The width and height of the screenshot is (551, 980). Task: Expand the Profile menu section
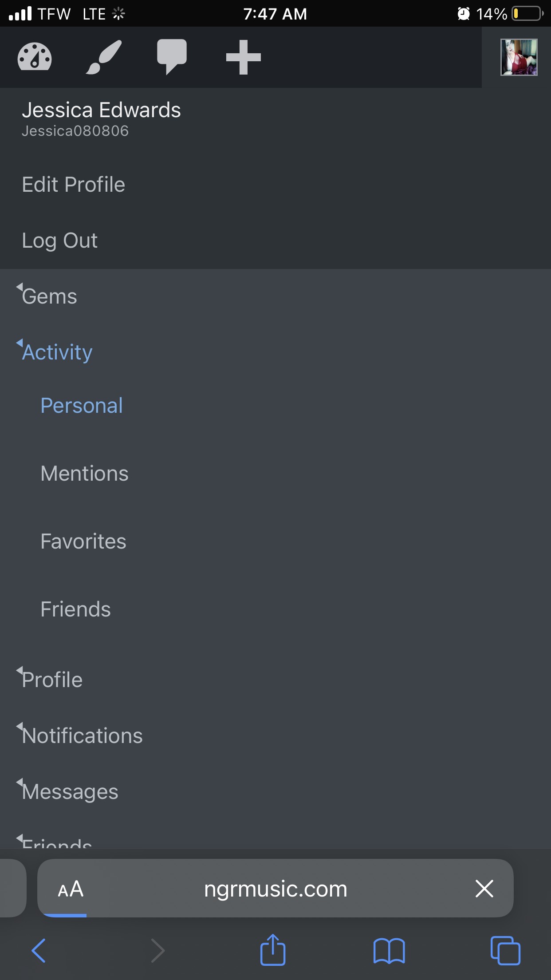coord(52,680)
